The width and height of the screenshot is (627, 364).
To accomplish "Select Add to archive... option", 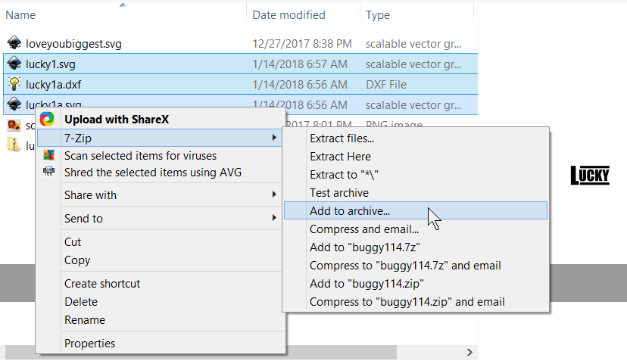I will point(350,211).
